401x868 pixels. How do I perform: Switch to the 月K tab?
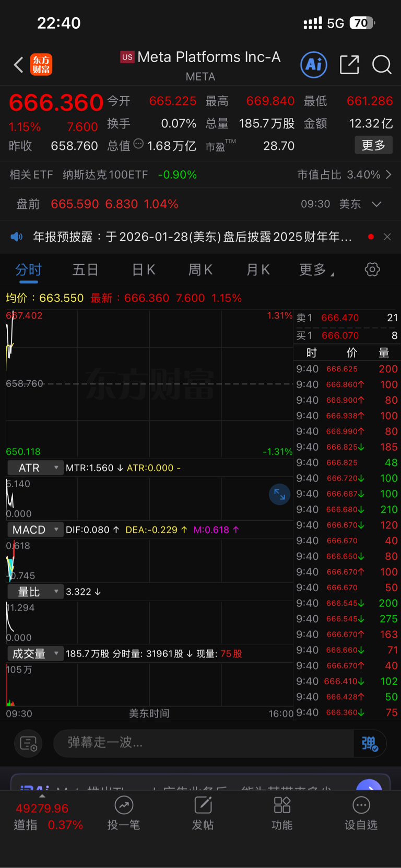point(258,269)
